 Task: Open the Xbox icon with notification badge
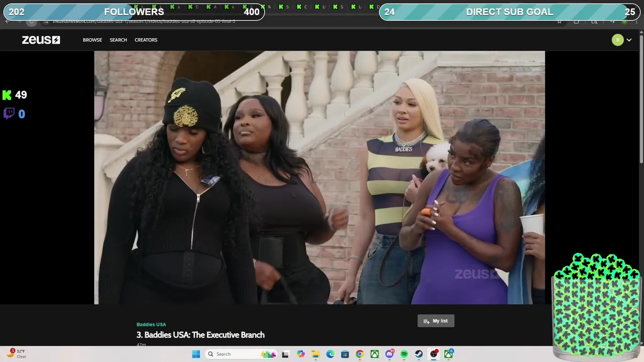click(x=448, y=354)
